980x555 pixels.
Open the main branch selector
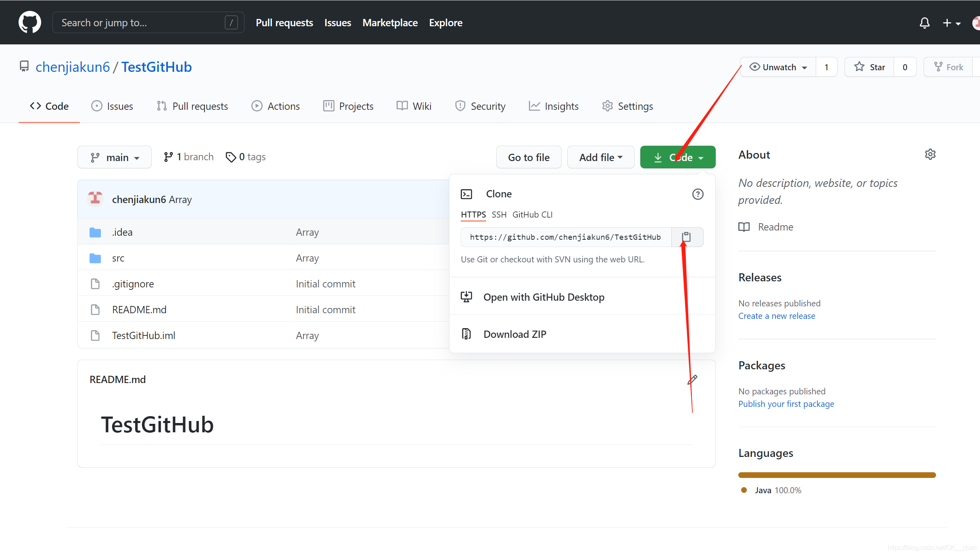pyautogui.click(x=115, y=157)
